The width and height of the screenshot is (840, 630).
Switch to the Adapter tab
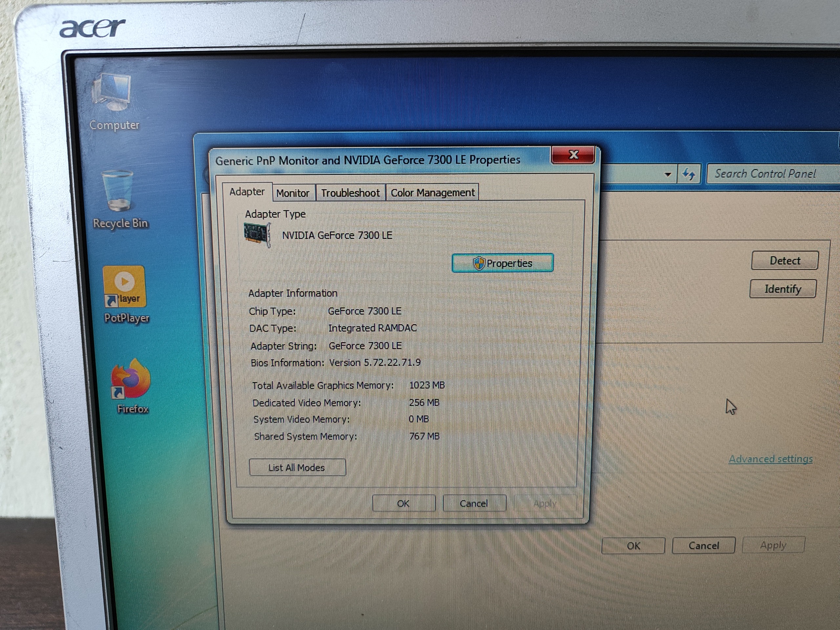click(x=247, y=192)
